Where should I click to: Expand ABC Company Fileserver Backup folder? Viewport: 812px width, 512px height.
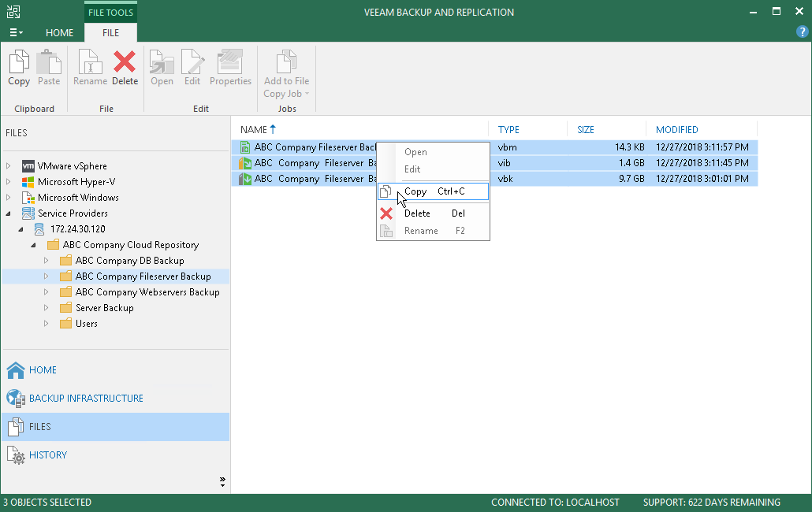point(46,276)
